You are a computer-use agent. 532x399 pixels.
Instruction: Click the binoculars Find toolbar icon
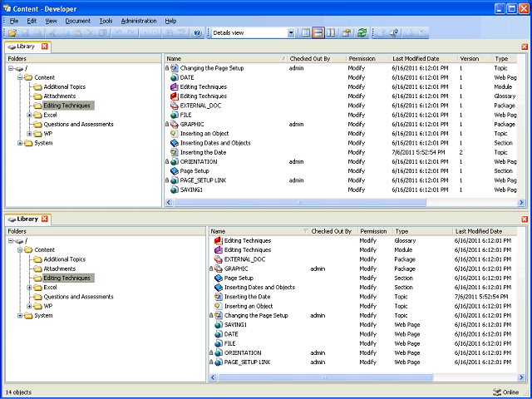(x=169, y=33)
